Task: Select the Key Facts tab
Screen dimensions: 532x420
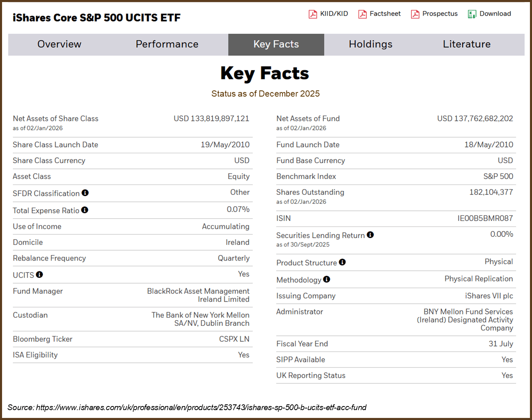Action: (x=276, y=44)
